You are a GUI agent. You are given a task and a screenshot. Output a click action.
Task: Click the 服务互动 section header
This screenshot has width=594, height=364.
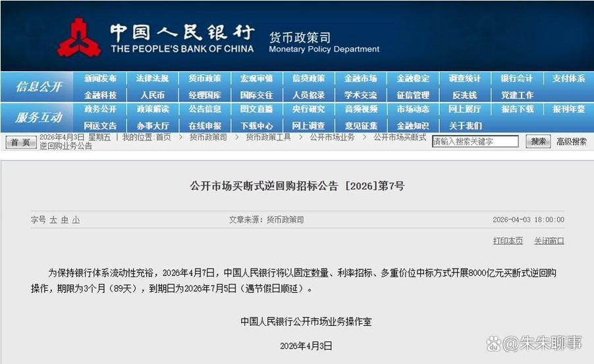click(x=39, y=117)
